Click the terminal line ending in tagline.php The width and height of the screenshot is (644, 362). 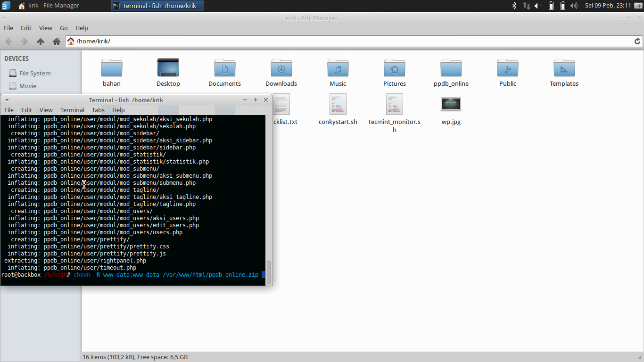point(101,204)
